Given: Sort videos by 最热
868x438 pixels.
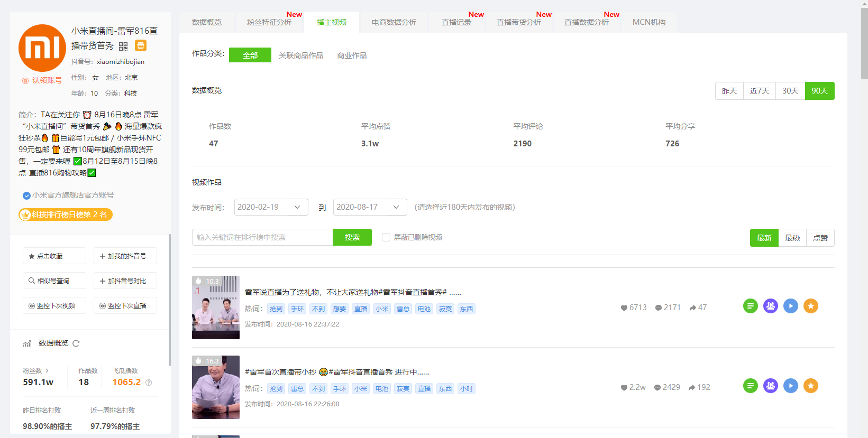Looking at the screenshot, I should click(792, 238).
